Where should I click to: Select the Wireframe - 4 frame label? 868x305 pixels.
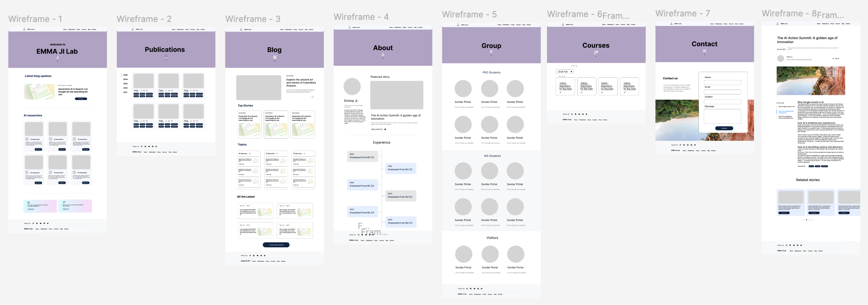(x=361, y=17)
